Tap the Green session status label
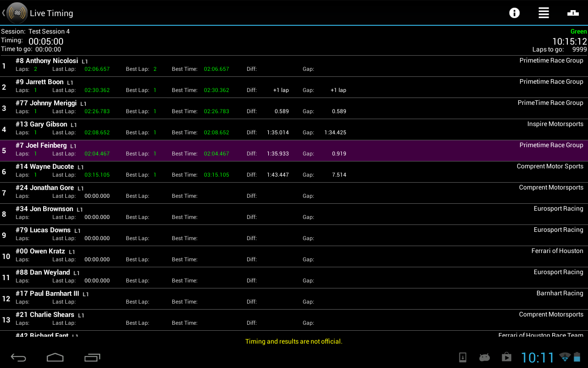This screenshot has height=368, width=588. [578, 31]
